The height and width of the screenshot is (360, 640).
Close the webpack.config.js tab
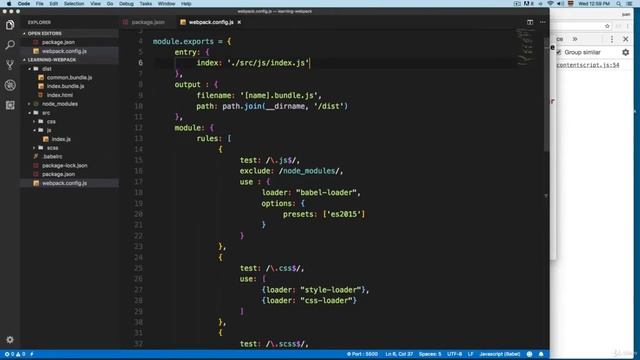click(x=239, y=22)
